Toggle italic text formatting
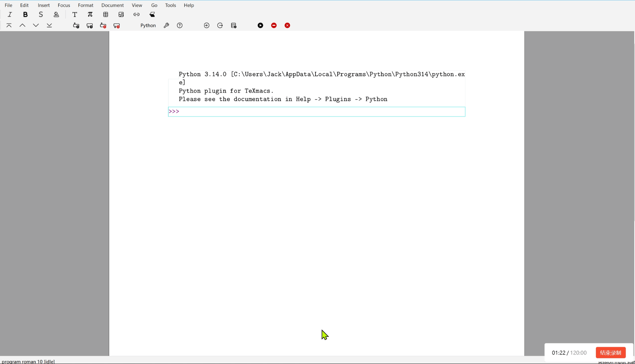The height and width of the screenshot is (364, 635). point(10,14)
